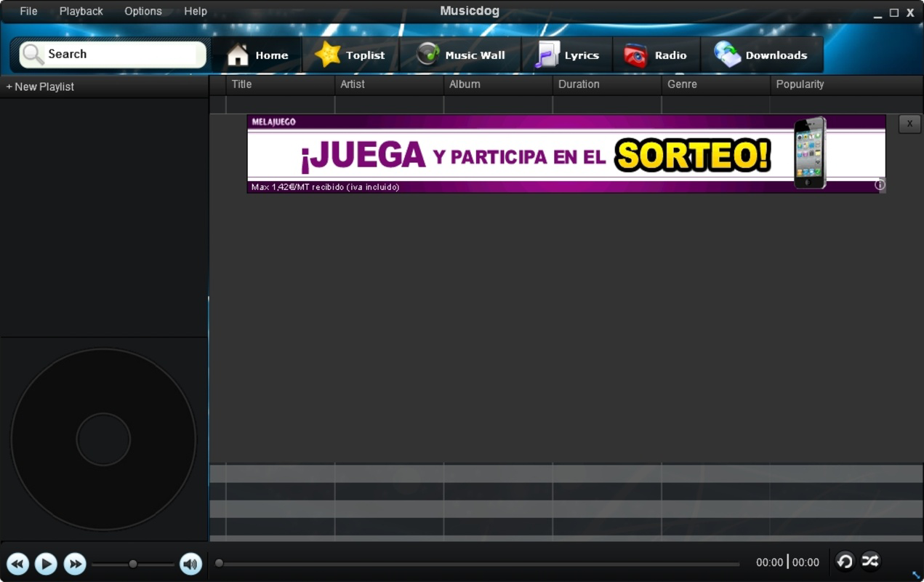Toggle repeat mode
The image size is (924, 582).
click(845, 561)
